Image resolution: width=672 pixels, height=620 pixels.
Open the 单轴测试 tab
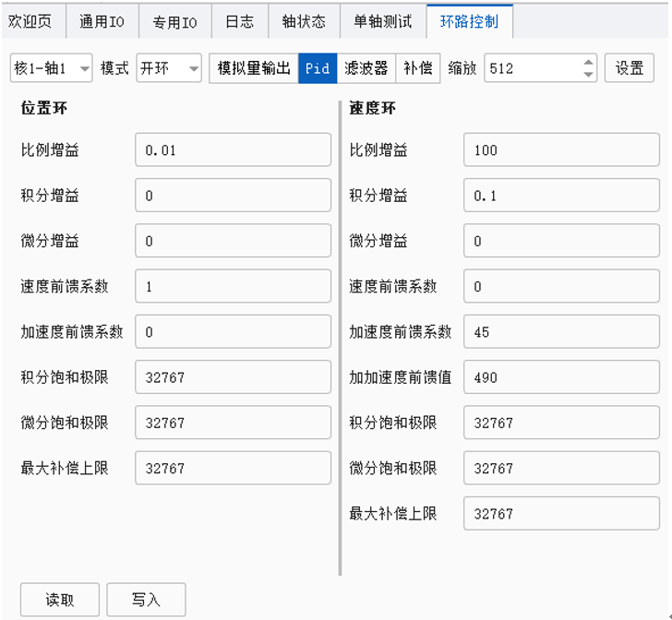[382, 21]
